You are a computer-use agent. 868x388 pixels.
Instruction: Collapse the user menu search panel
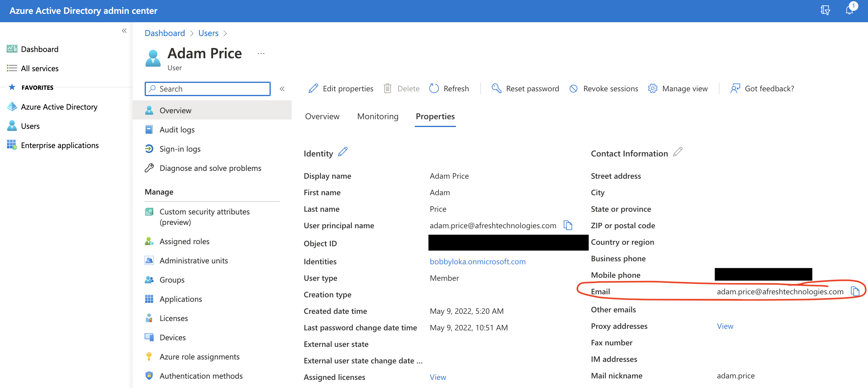(282, 89)
